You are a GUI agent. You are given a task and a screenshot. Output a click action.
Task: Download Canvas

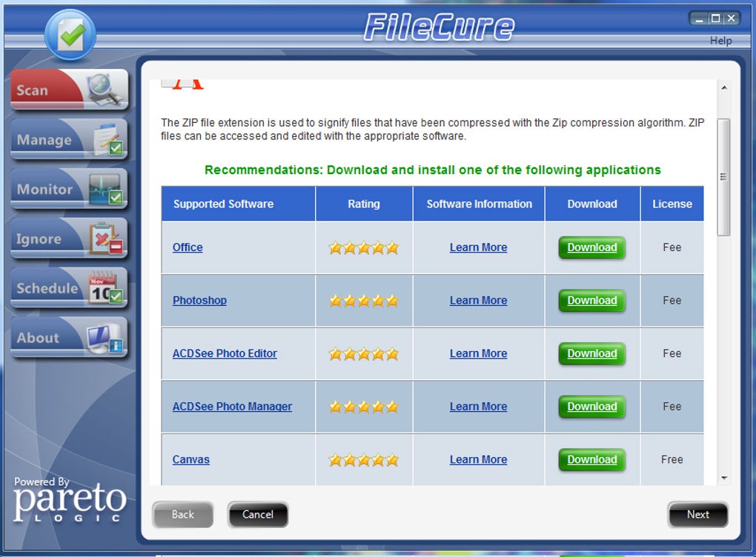coord(592,460)
